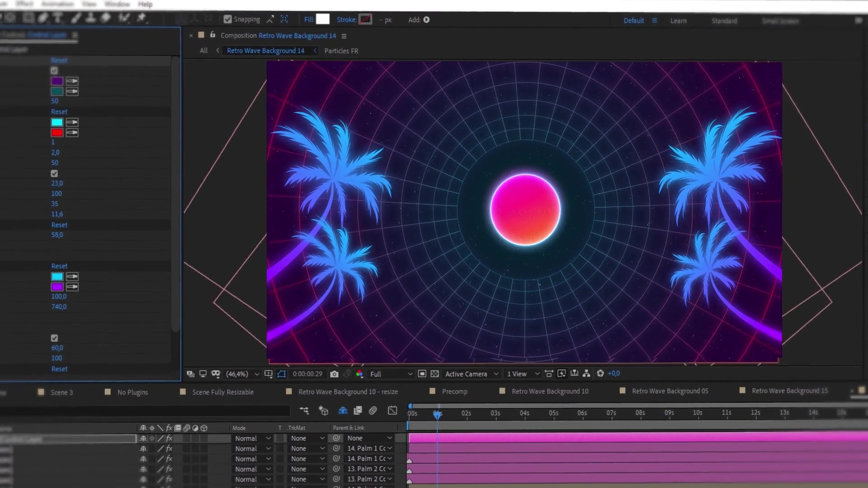The width and height of the screenshot is (868, 488).
Task: Click timeline marker at 01s
Action: coord(438,413)
